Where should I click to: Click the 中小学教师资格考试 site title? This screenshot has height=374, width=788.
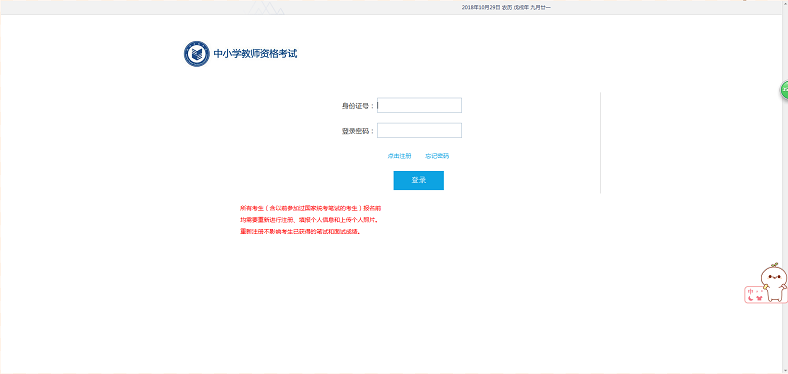tap(255, 53)
